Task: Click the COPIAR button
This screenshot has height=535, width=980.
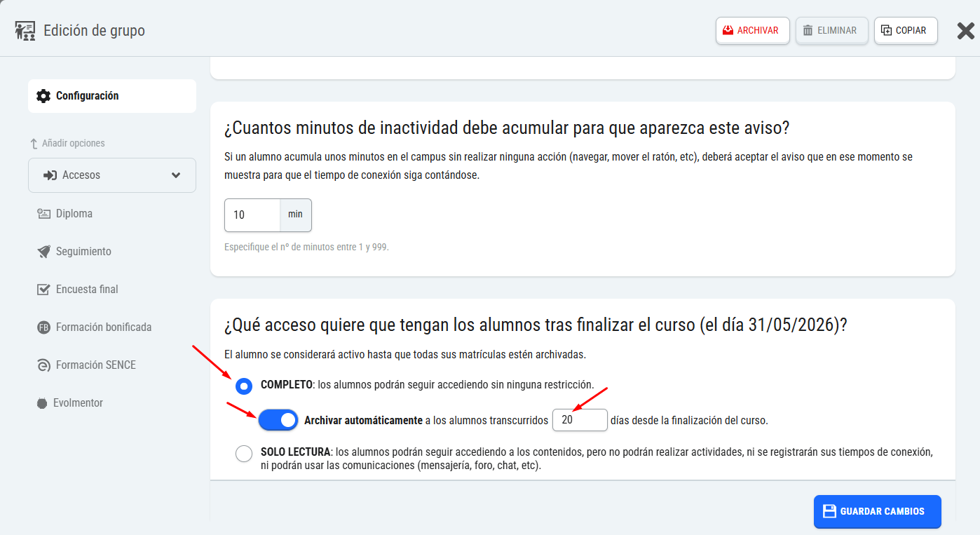Action: [906, 31]
